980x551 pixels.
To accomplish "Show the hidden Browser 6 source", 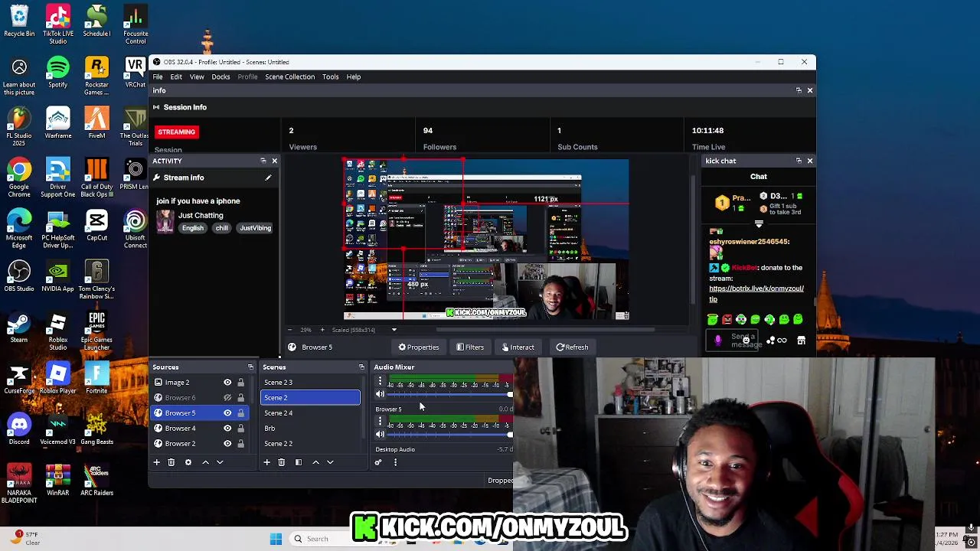I will pos(227,398).
